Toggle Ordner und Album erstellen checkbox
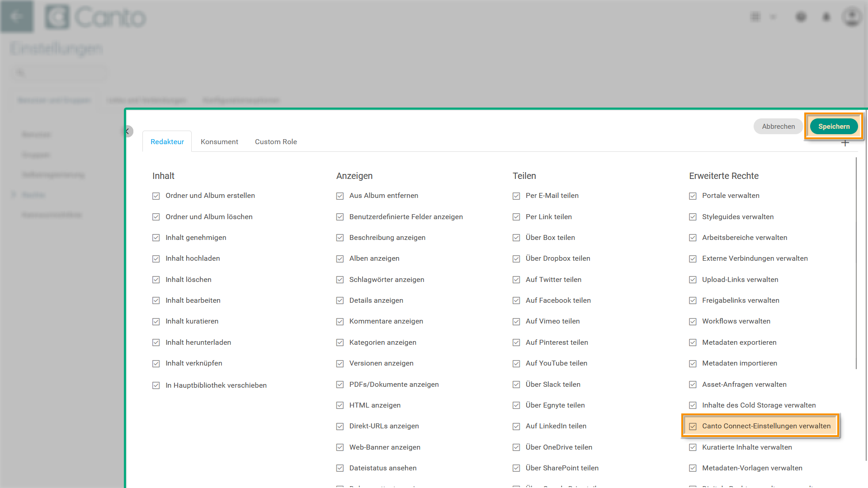 click(156, 196)
